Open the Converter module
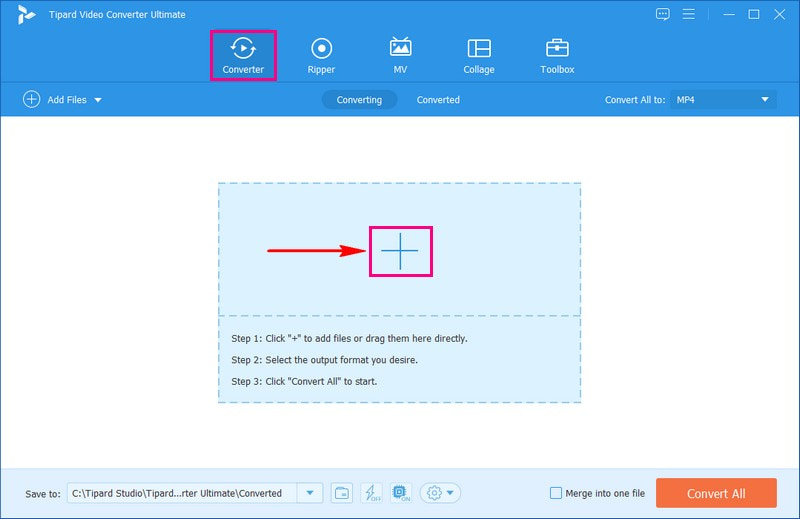This screenshot has width=800, height=519. [x=241, y=55]
